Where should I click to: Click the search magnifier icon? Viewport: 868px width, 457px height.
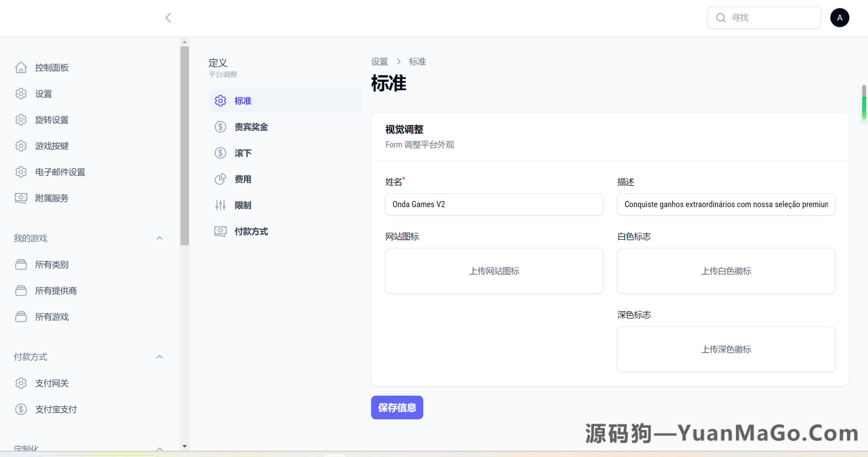click(x=721, y=17)
